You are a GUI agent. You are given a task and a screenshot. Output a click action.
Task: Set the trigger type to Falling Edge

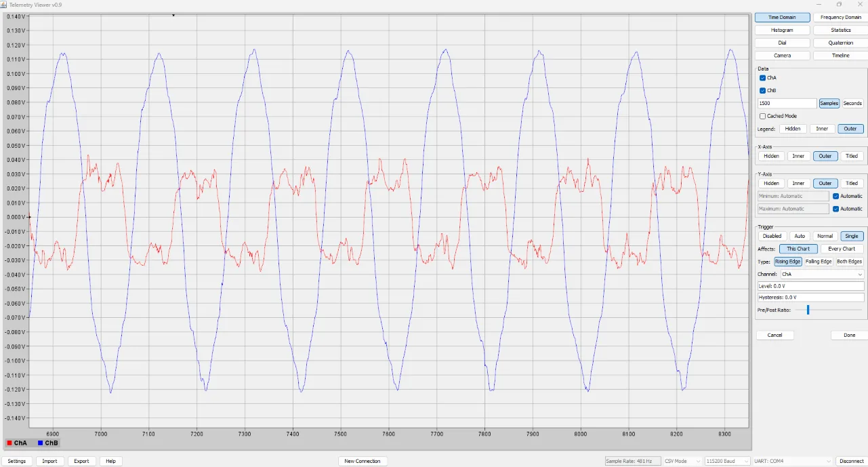tap(819, 262)
